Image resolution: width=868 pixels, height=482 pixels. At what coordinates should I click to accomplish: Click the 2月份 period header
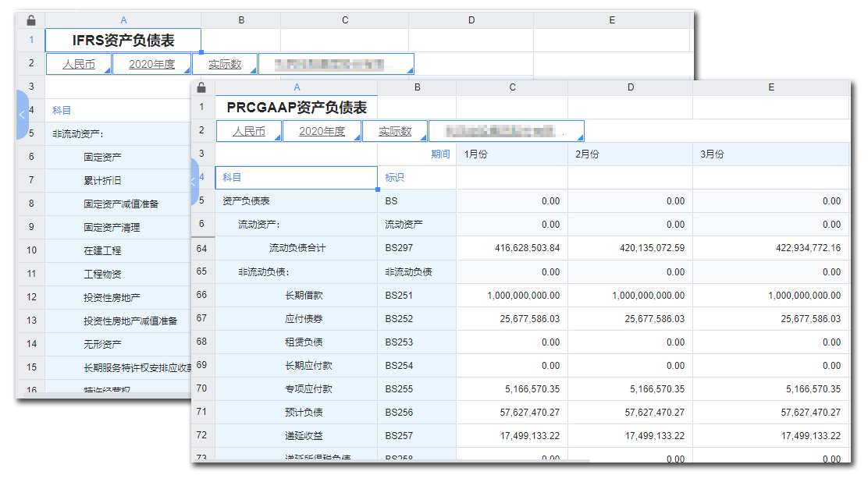click(630, 154)
